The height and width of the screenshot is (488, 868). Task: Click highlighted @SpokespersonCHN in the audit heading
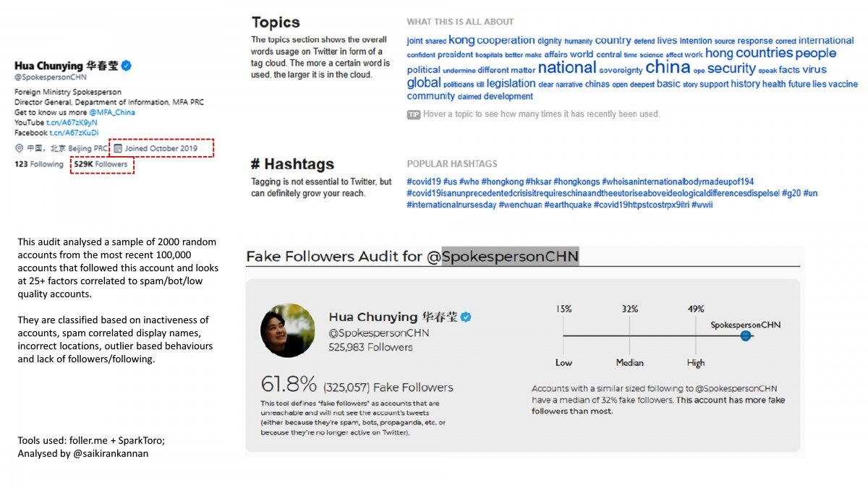click(510, 257)
